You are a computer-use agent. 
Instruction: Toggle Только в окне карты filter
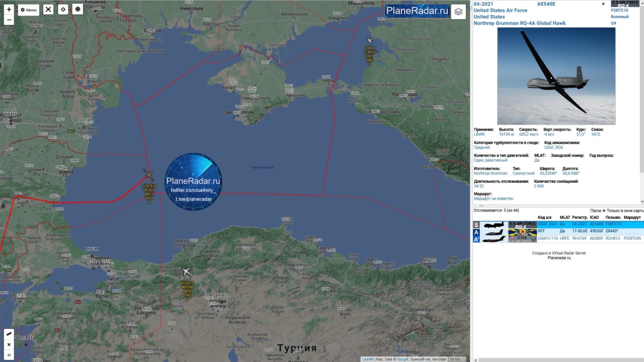pyautogui.click(x=625, y=211)
